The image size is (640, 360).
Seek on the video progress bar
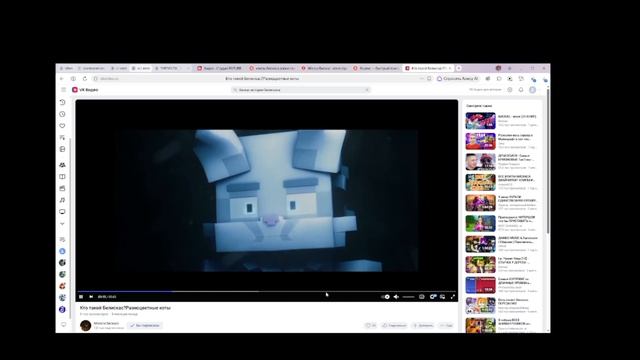pyautogui.click(x=267, y=291)
